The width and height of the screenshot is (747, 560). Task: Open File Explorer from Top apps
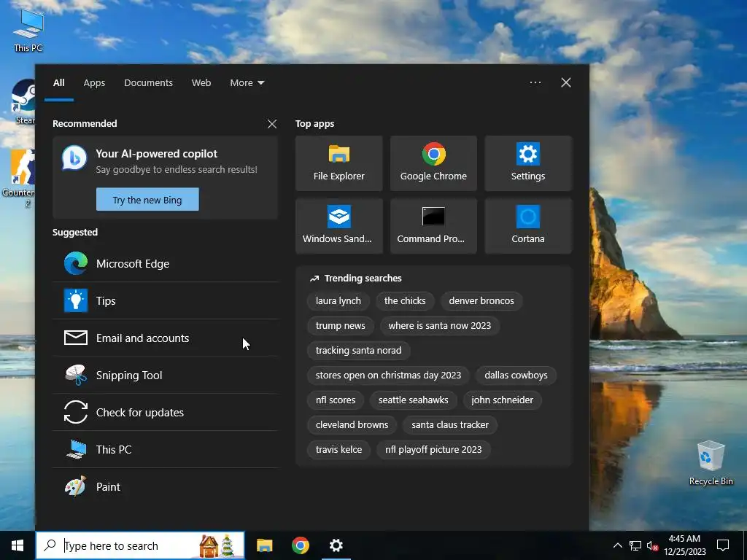coord(338,163)
